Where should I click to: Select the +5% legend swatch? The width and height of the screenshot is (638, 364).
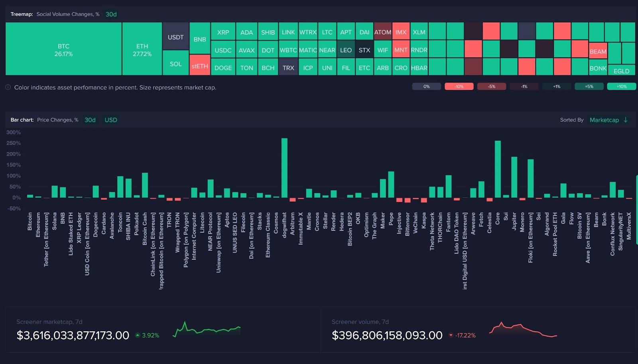coord(589,87)
